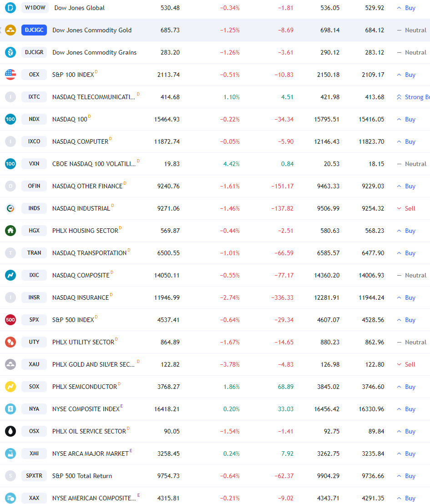Screen dimensions: 430x504
Task: Click the Sell rating for INDS
Action: pyautogui.click(x=406, y=208)
